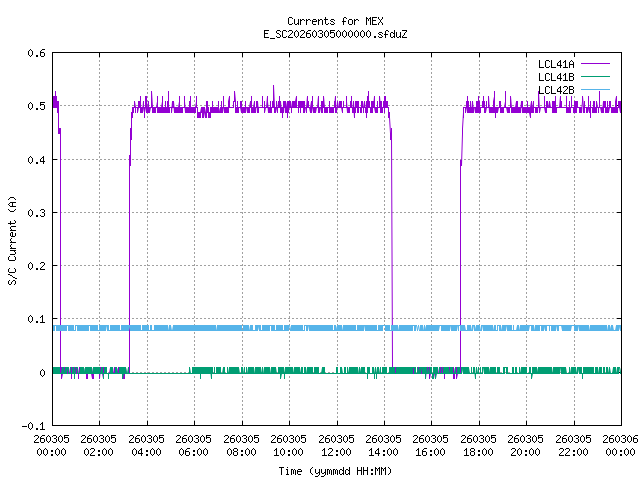This screenshot has height=480, width=640.
Task: Click the 18:00 time tick label
Action: [x=478, y=445]
